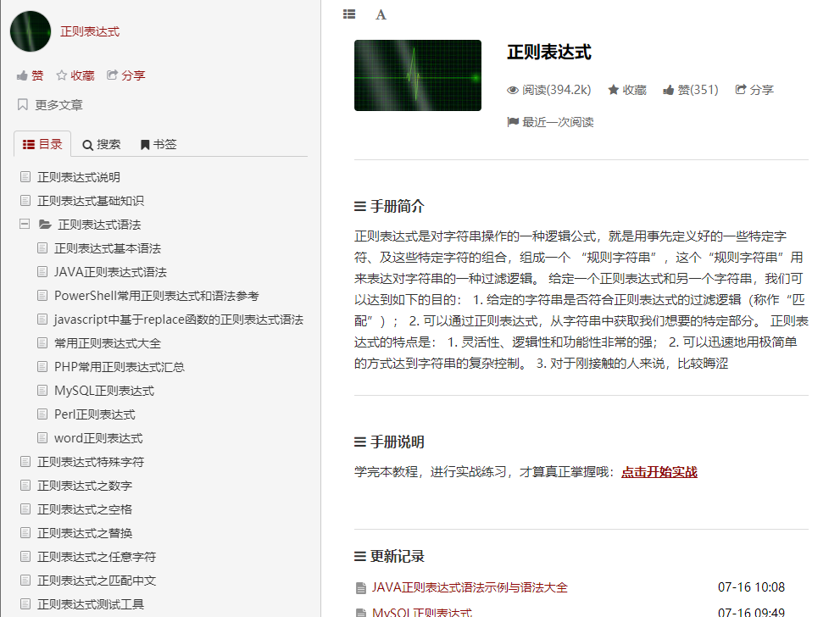
Task: Switch to the 目录 tab
Action: click(x=42, y=144)
